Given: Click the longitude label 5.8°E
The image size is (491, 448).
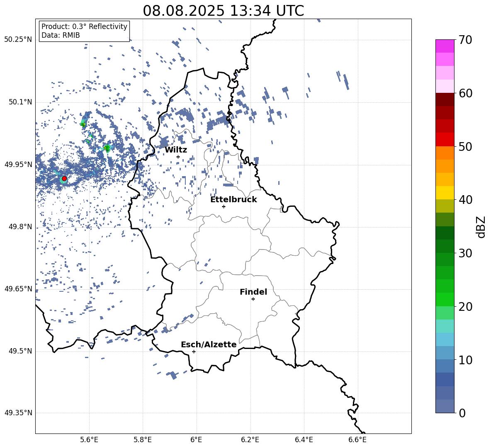Looking at the screenshot, I should pyautogui.click(x=143, y=440).
